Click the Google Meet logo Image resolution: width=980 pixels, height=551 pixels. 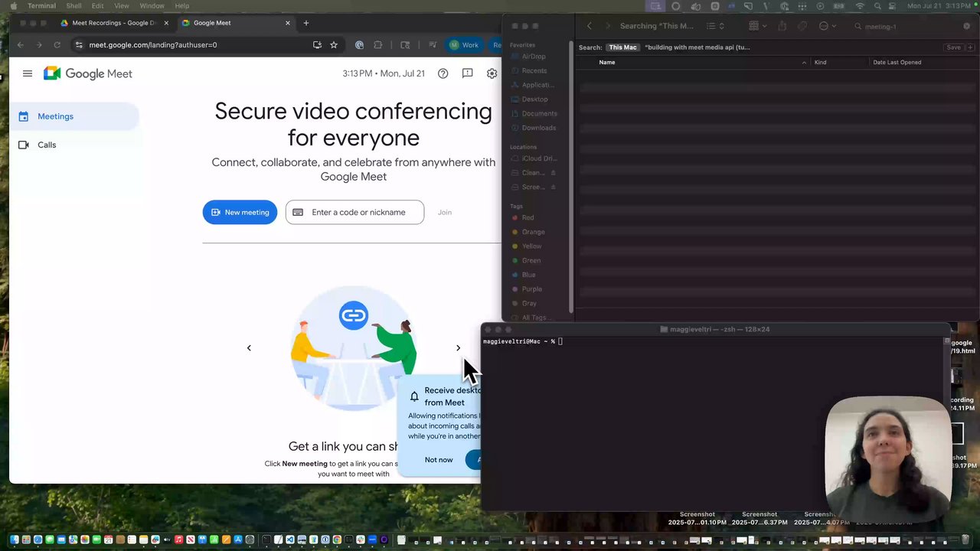click(x=87, y=73)
